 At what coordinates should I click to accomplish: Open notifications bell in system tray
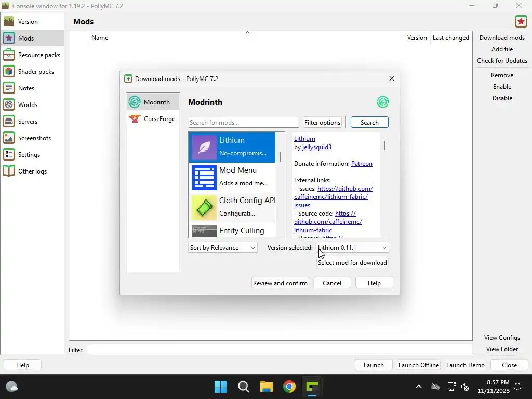pyautogui.click(x=518, y=387)
